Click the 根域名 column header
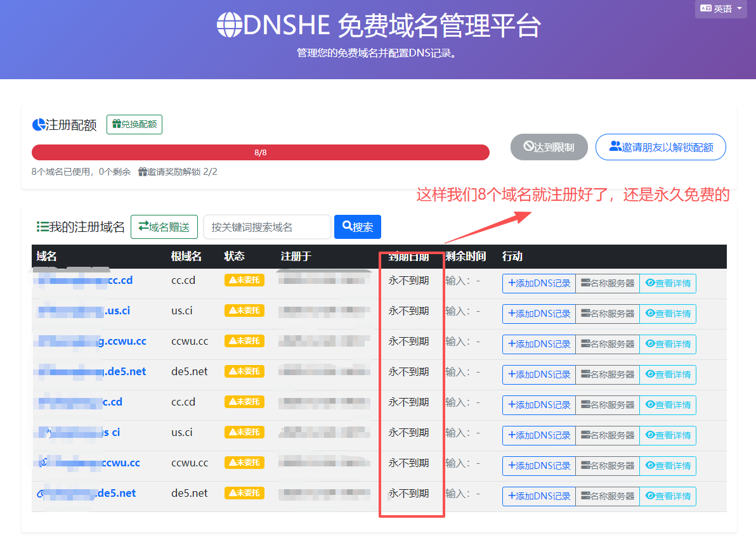 tap(186, 256)
